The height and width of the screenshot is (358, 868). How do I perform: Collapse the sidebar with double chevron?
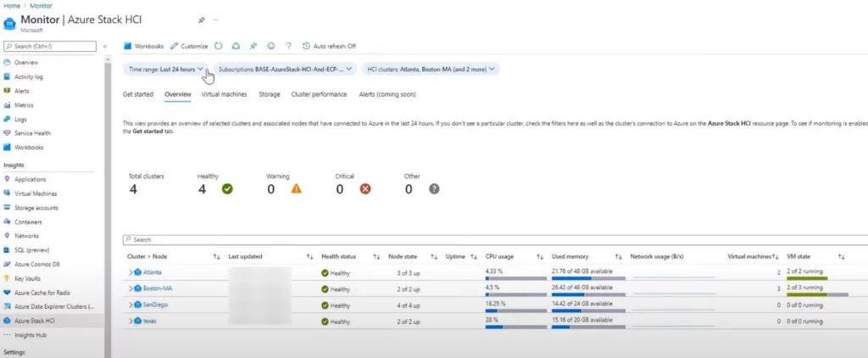pyautogui.click(x=105, y=47)
